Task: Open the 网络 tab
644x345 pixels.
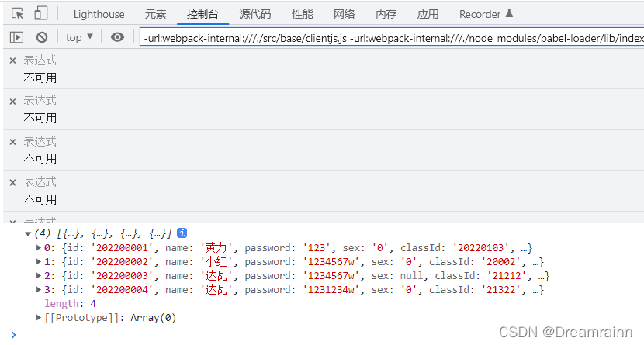Action: click(x=345, y=14)
